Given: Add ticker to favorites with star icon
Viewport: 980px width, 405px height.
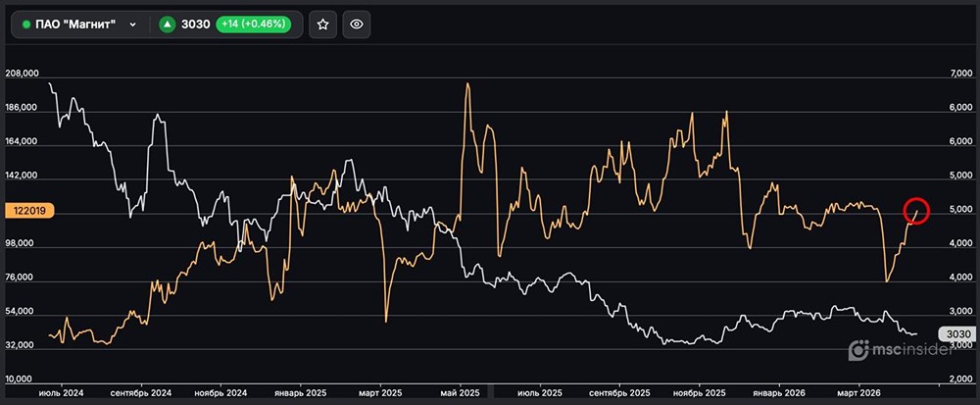Looking at the screenshot, I should (322, 25).
